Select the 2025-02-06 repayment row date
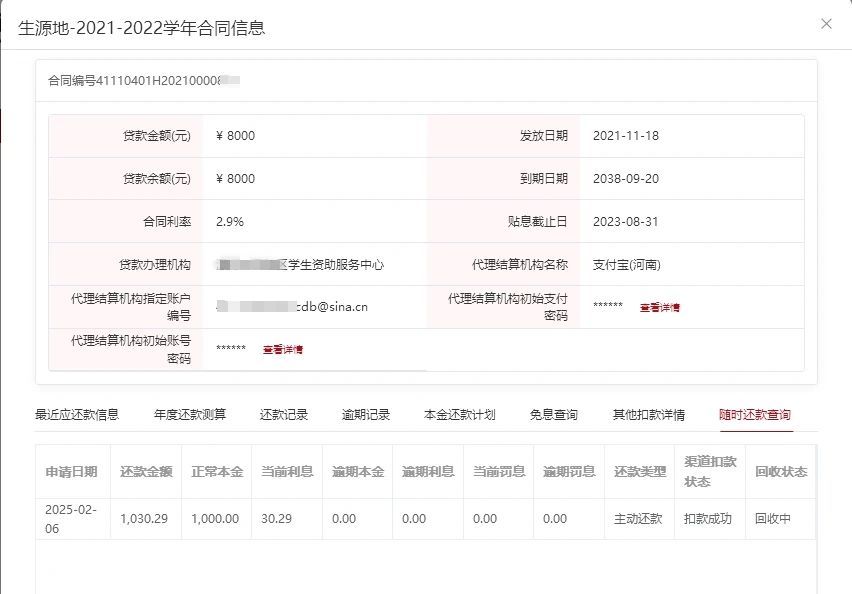 click(x=71, y=519)
